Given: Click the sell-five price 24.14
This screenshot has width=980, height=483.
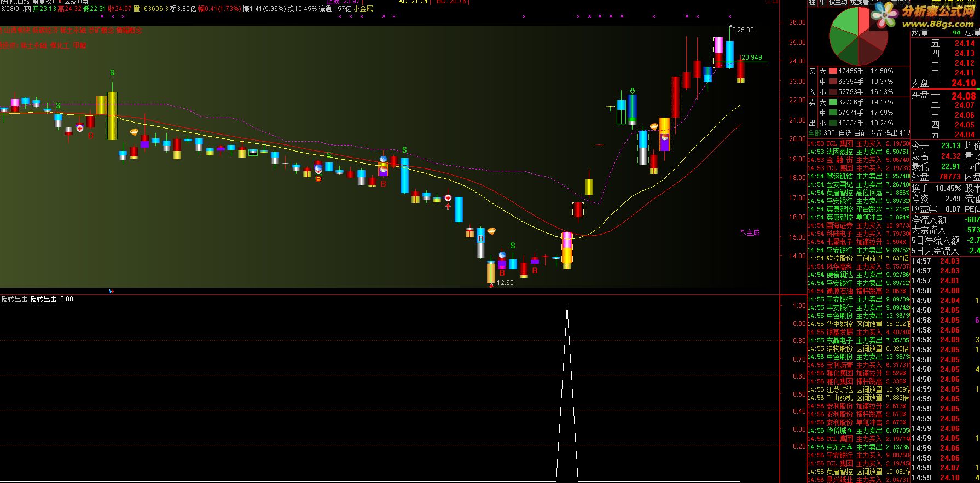Looking at the screenshot, I should tap(965, 43).
